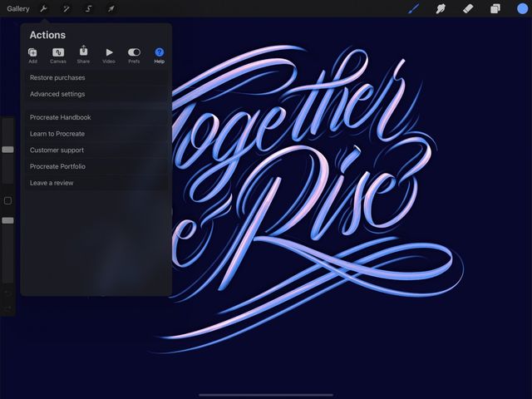The width and height of the screenshot is (532, 399).
Task: Tap Customer support
Action: click(x=57, y=150)
